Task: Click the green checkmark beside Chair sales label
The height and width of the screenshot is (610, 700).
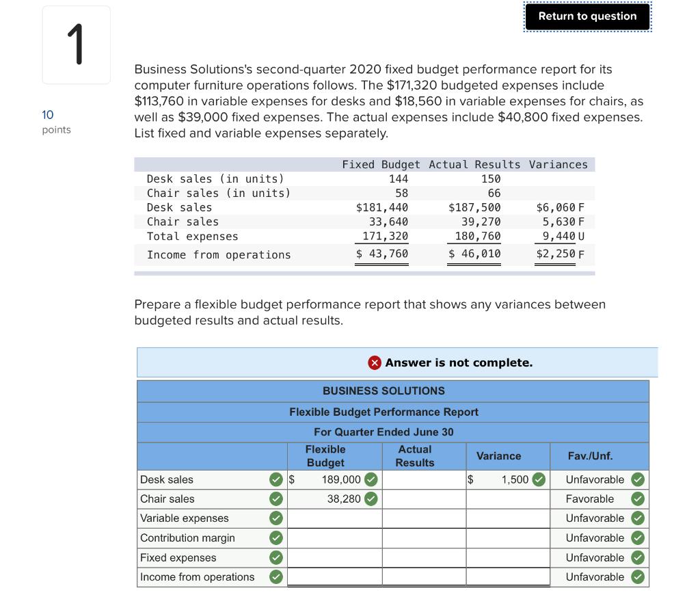Action: point(275,499)
